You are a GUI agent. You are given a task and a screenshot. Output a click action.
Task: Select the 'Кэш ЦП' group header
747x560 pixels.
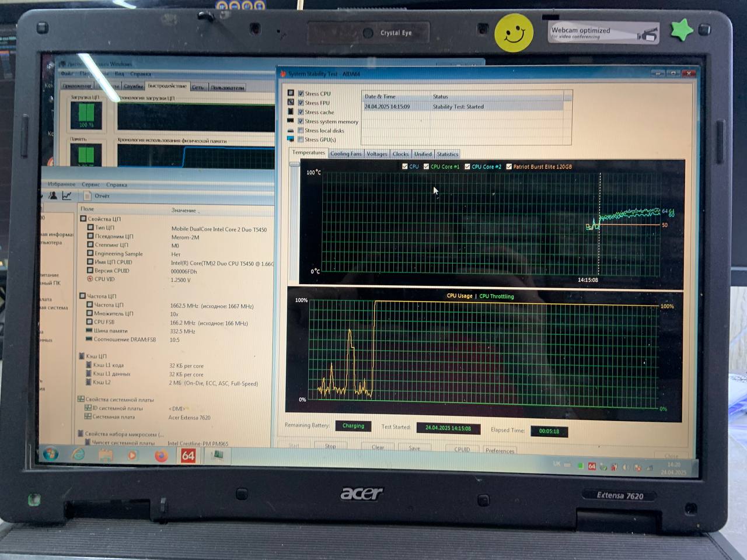pyautogui.click(x=96, y=356)
